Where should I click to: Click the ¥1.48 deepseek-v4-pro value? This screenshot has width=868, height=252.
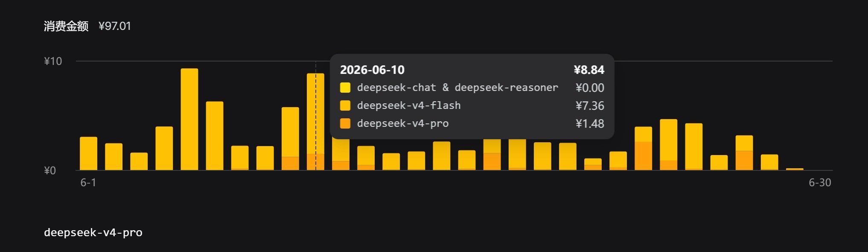pyautogui.click(x=590, y=123)
